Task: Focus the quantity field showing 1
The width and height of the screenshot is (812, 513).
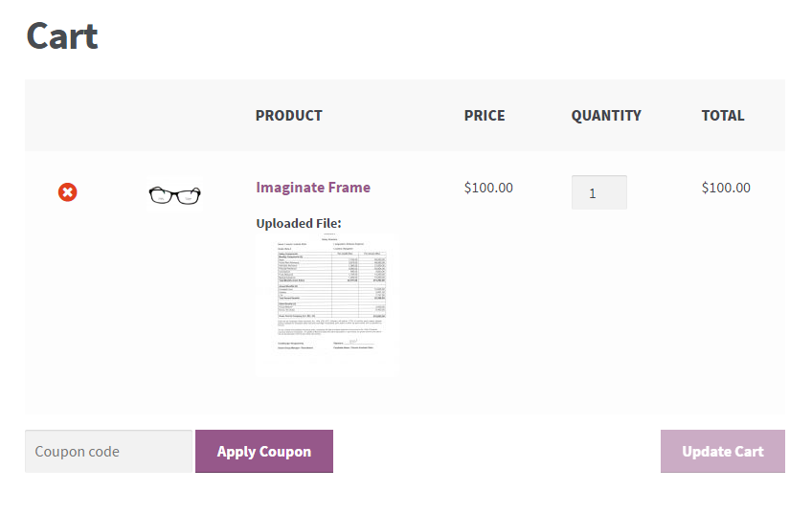Action: point(599,192)
